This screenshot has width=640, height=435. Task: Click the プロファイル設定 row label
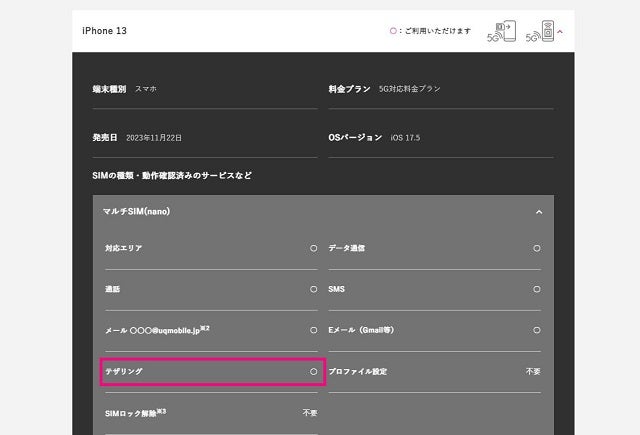pyautogui.click(x=357, y=371)
